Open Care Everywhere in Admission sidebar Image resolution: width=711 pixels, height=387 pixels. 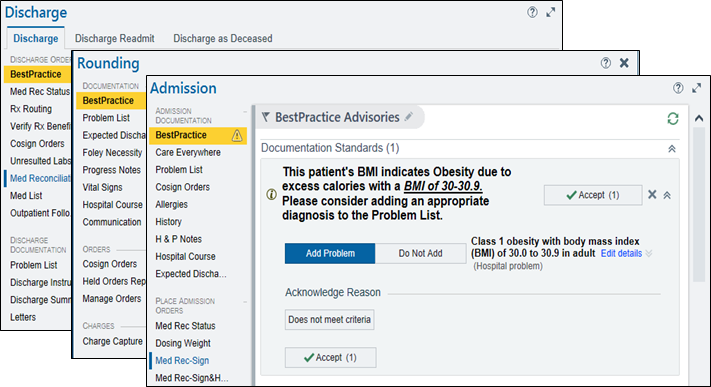(x=188, y=152)
